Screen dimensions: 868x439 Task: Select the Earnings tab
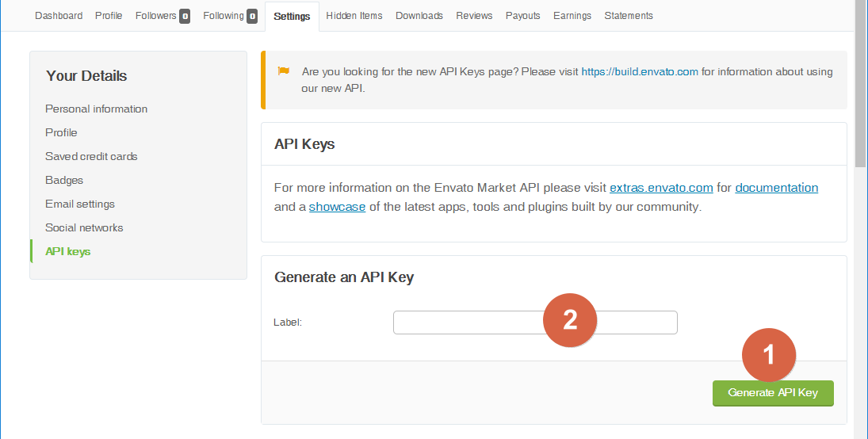click(572, 16)
